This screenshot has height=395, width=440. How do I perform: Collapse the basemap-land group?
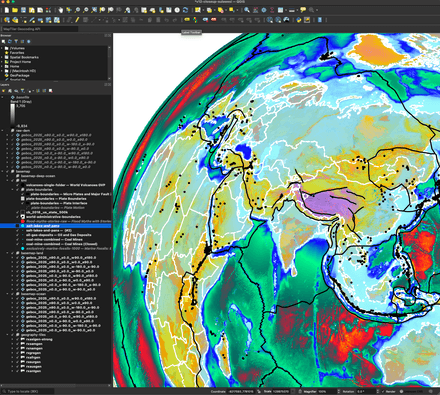click(x=7, y=253)
